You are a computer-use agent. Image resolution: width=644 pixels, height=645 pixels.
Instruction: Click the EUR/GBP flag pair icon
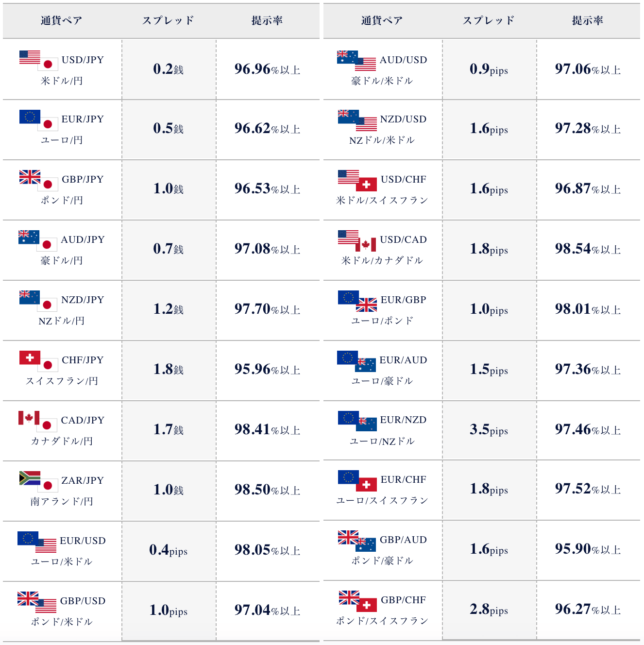pyautogui.click(x=357, y=301)
